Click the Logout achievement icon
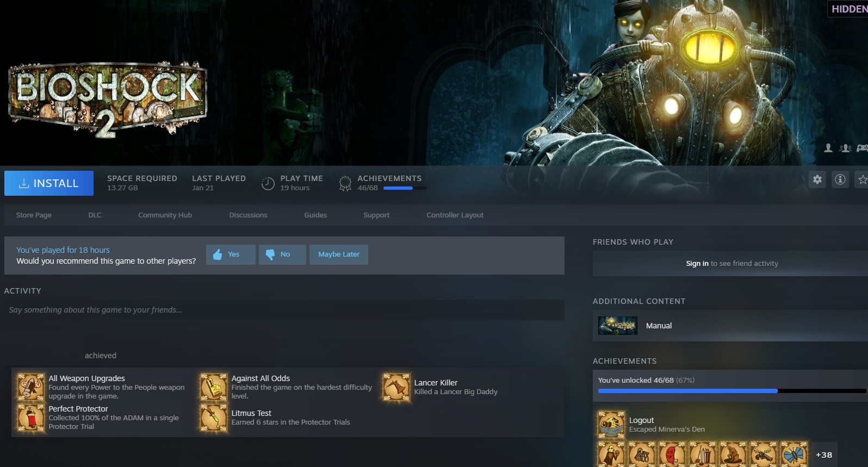 click(611, 425)
